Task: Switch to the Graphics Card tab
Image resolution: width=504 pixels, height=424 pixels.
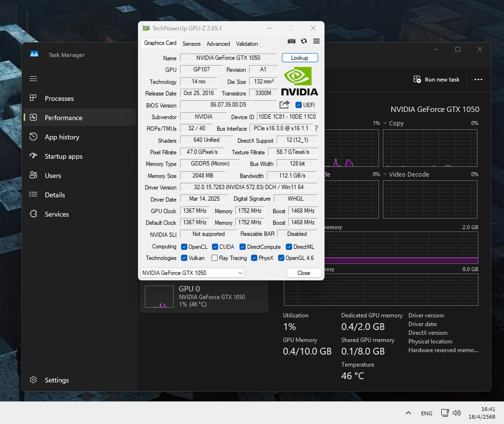Action: click(x=160, y=43)
